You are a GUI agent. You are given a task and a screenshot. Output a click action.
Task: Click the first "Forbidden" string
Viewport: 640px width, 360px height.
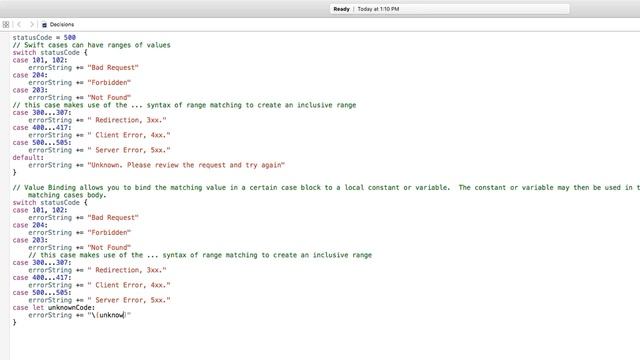tap(109, 82)
